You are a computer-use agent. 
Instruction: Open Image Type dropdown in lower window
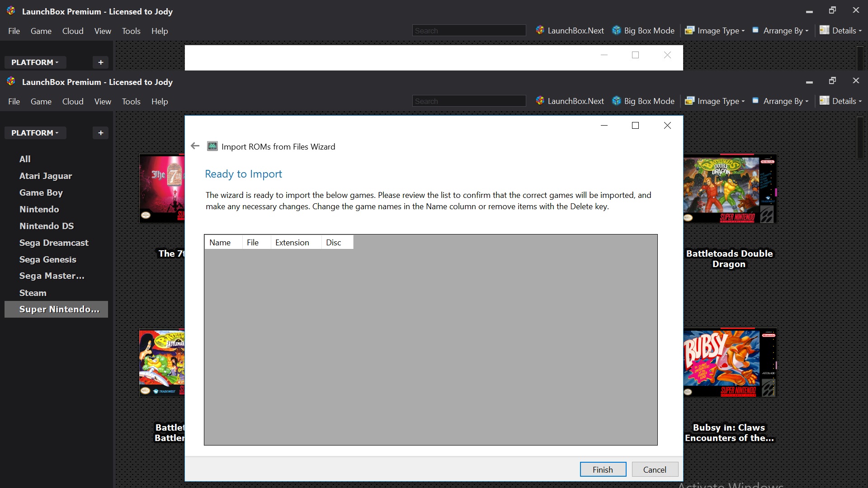coord(715,101)
